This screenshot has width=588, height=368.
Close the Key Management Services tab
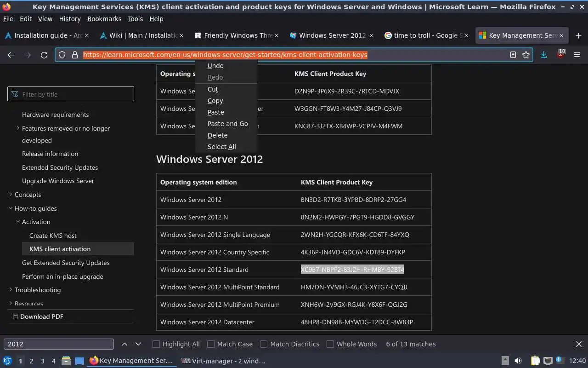point(562,35)
